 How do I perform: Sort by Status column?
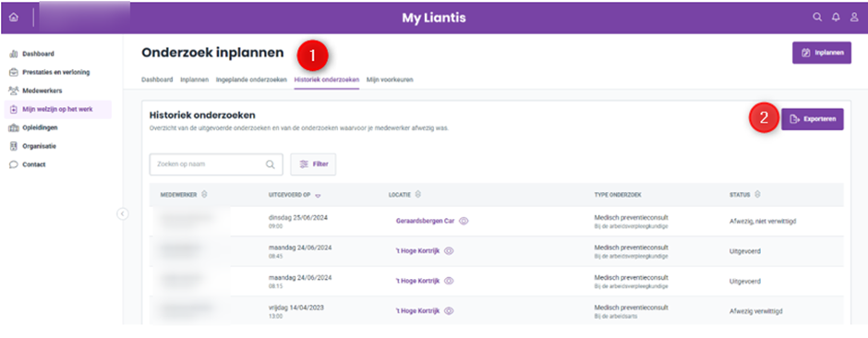click(757, 194)
